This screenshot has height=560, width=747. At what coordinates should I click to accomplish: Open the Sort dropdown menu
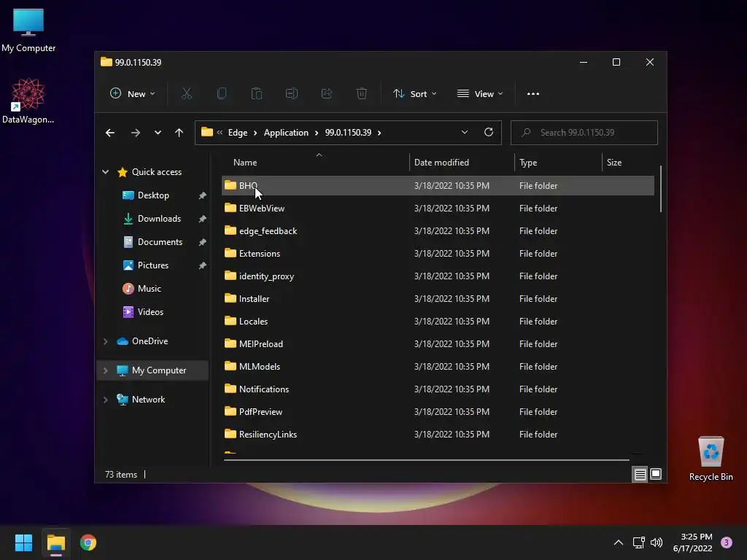tap(415, 94)
